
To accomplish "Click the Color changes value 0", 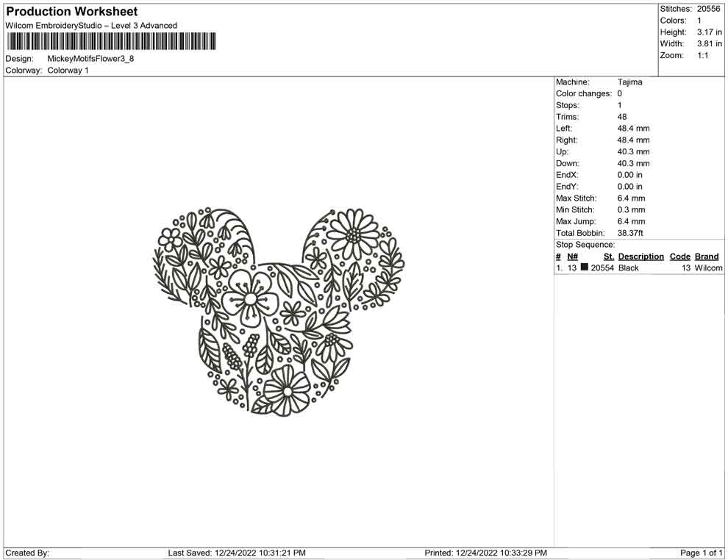I will pos(619,94).
